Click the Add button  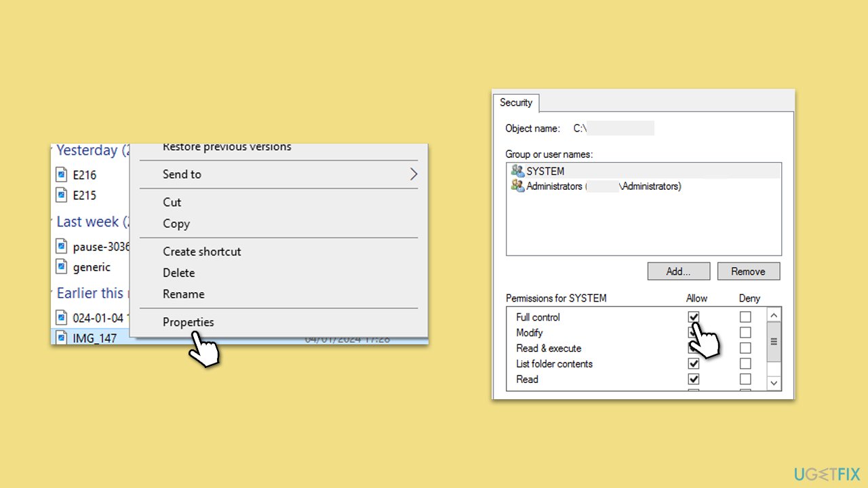coord(678,270)
